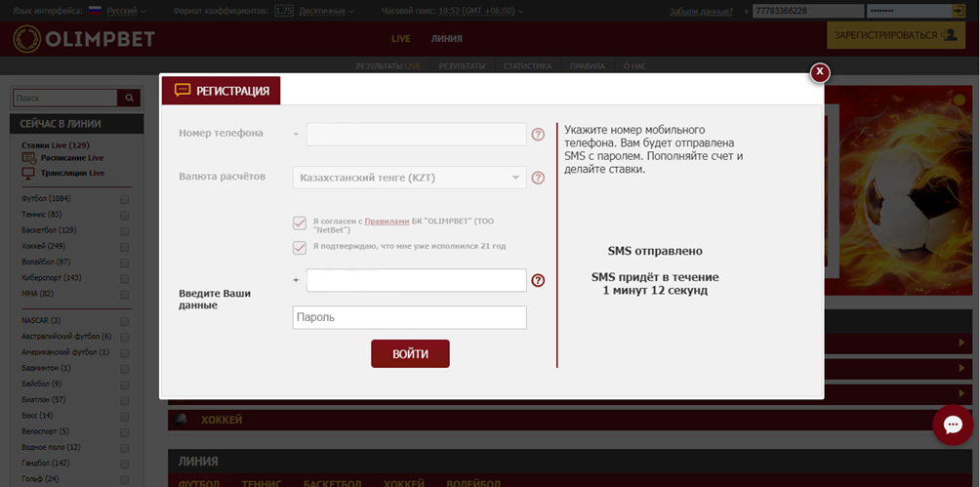980x487 pixels.
Task: Switch to the ЛИНИЯ main menu tab
Action: coord(447,39)
